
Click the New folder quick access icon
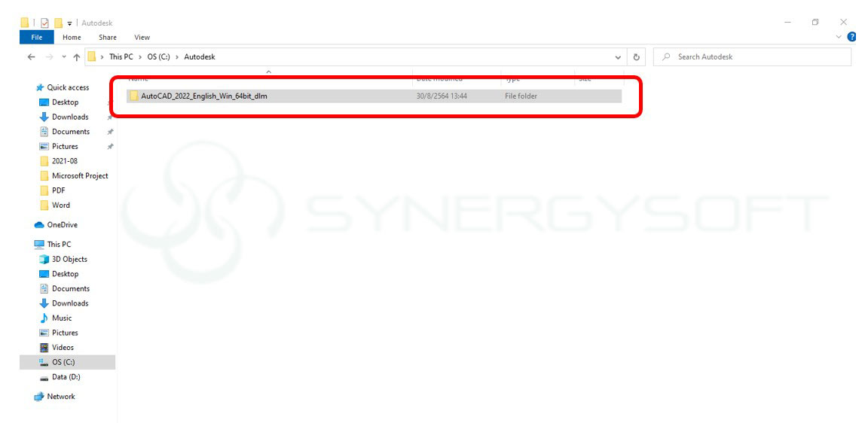(58, 23)
